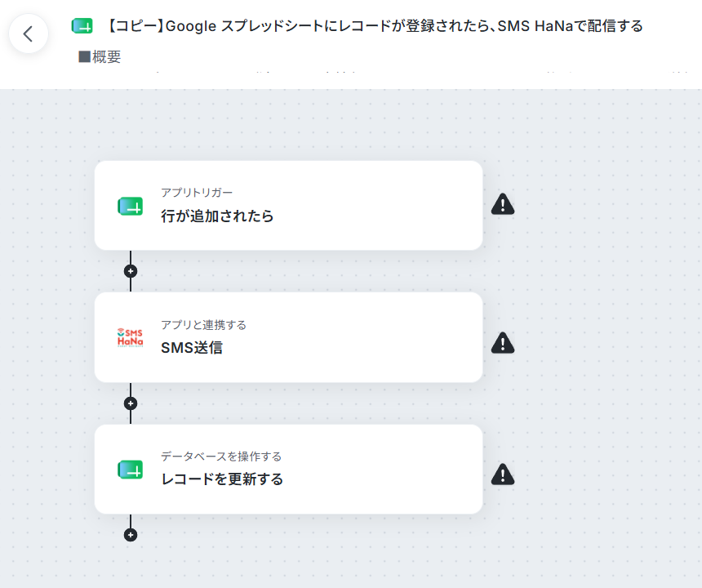Image resolution: width=702 pixels, height=588 pixels.
Task: Click the warning icon beside SMS送信
Action: pyautogui.click(x=503, y=343)
